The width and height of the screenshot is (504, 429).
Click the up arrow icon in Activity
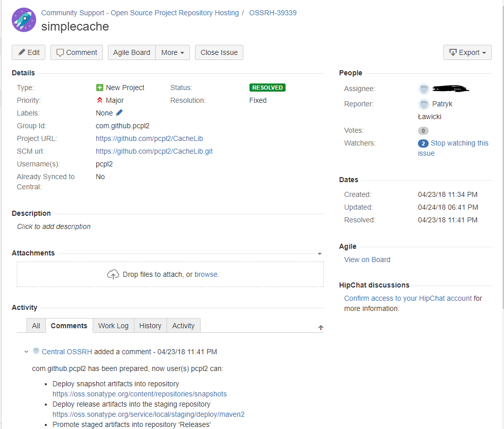click(x=321, y=328)
